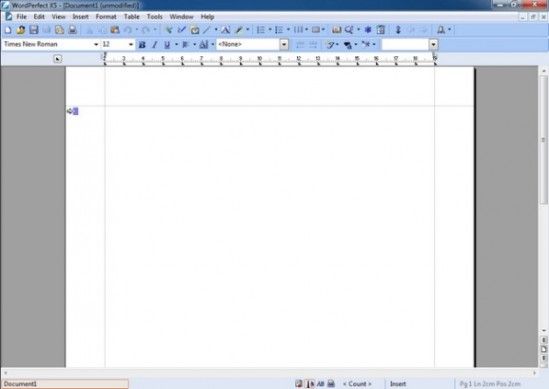
Task: Toggle Italic formatting
Action: coord(154,44)
